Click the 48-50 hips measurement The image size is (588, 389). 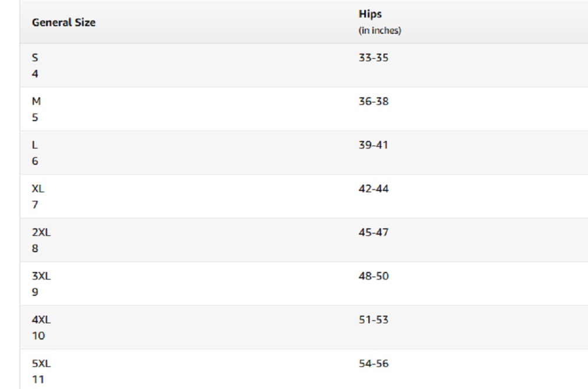[374, 276]
